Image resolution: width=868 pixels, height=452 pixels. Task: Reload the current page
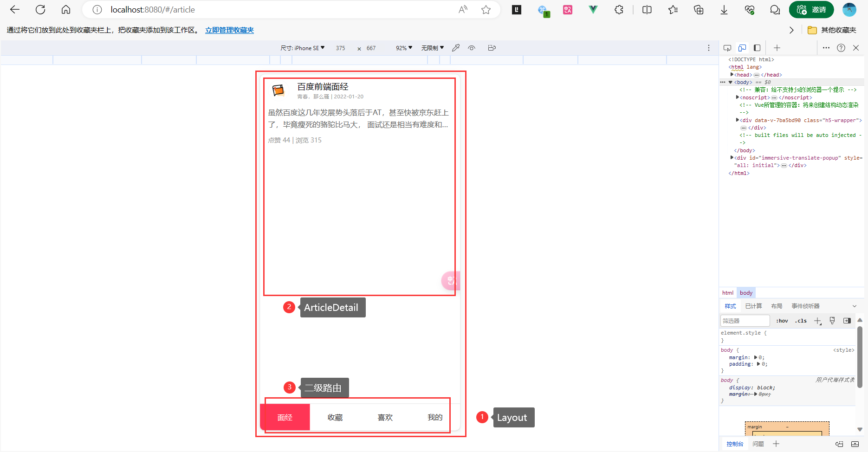[x=40, y=10]
